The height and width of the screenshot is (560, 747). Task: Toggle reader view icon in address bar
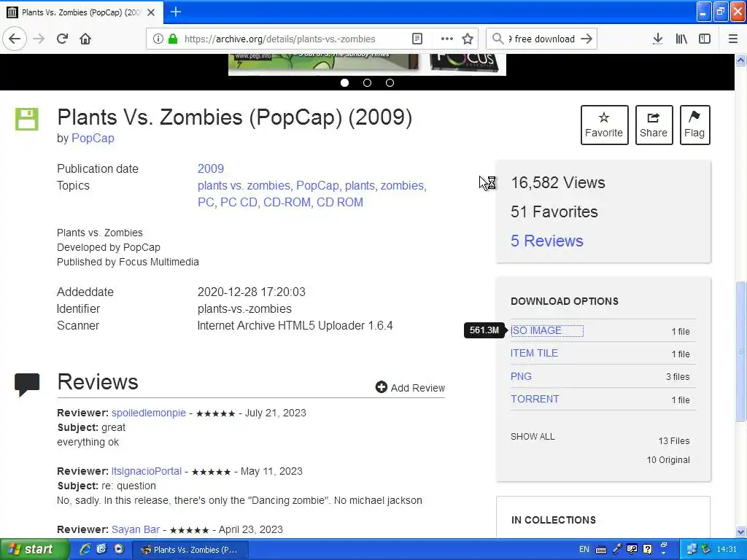tap(417, 39)
